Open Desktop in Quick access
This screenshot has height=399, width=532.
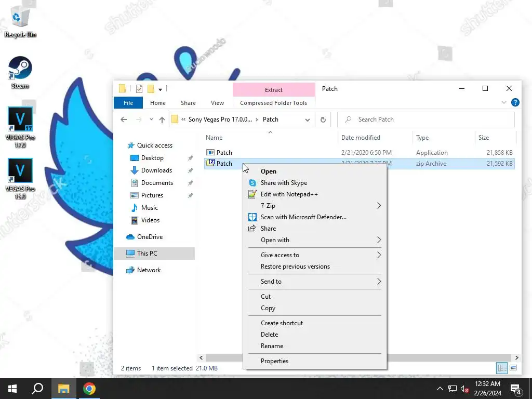(152, 158)
